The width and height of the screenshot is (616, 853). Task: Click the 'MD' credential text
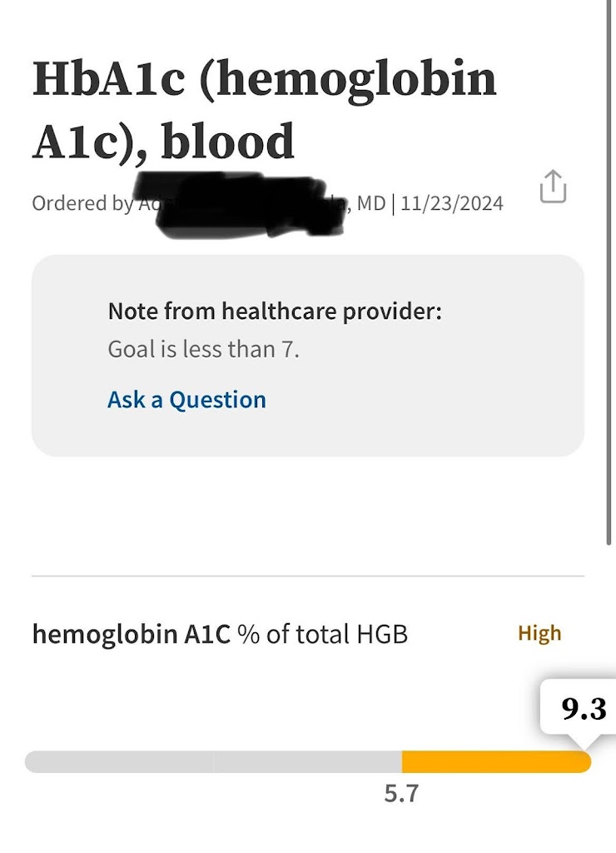370,203
